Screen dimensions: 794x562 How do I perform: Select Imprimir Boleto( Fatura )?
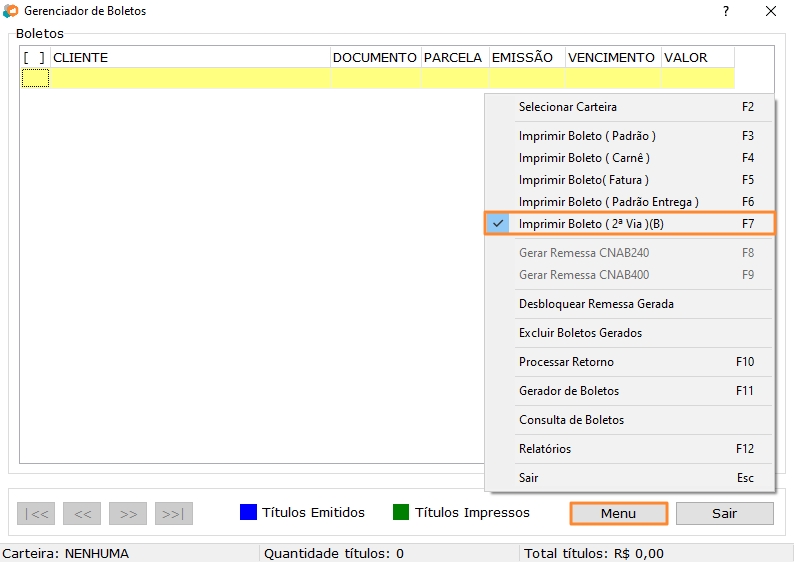629,180
